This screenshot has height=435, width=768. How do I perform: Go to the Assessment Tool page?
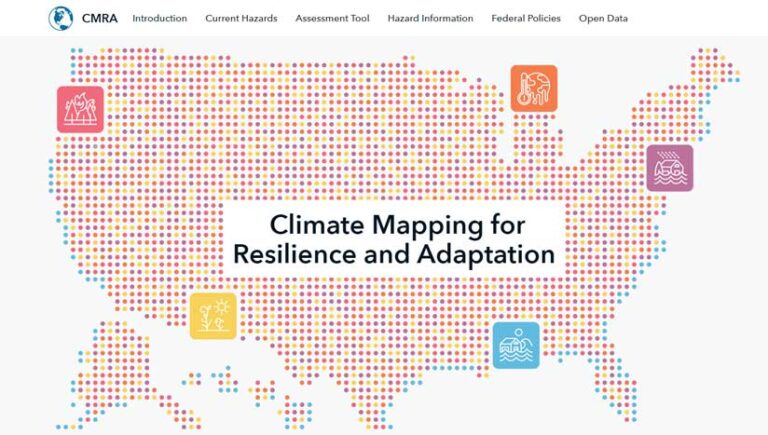click(x=332, y=19)
